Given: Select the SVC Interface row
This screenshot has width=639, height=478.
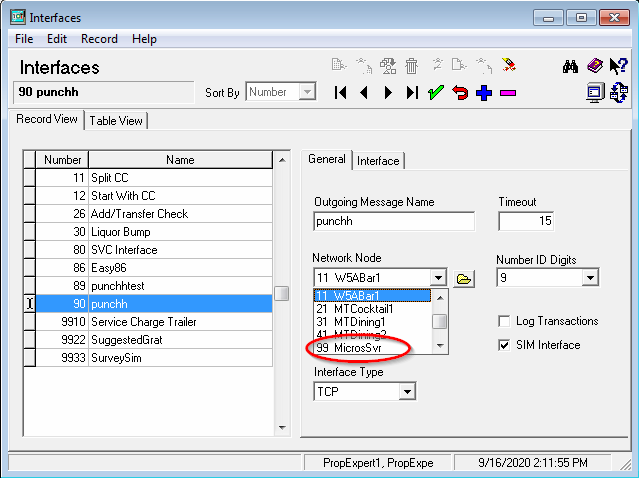Looking at the screenshot, I should coord(154,250).
